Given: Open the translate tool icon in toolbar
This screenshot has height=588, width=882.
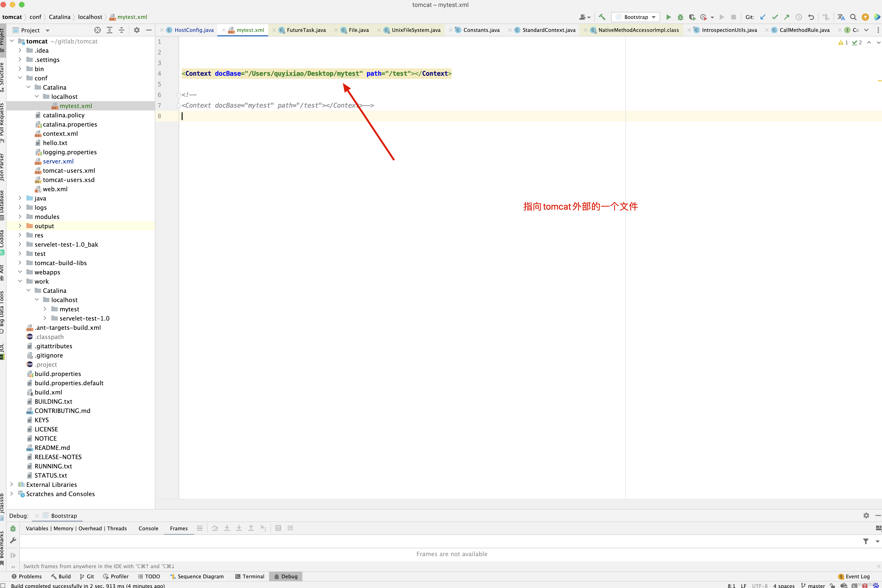Looking at the screenshot, I should (x=841, y=17).
